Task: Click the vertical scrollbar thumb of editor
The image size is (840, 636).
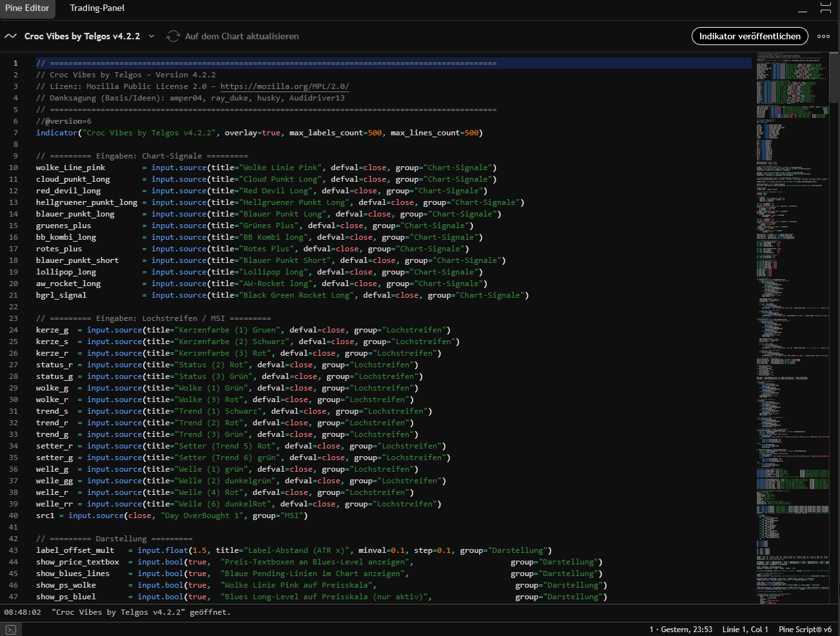Action: pos(834,77)
